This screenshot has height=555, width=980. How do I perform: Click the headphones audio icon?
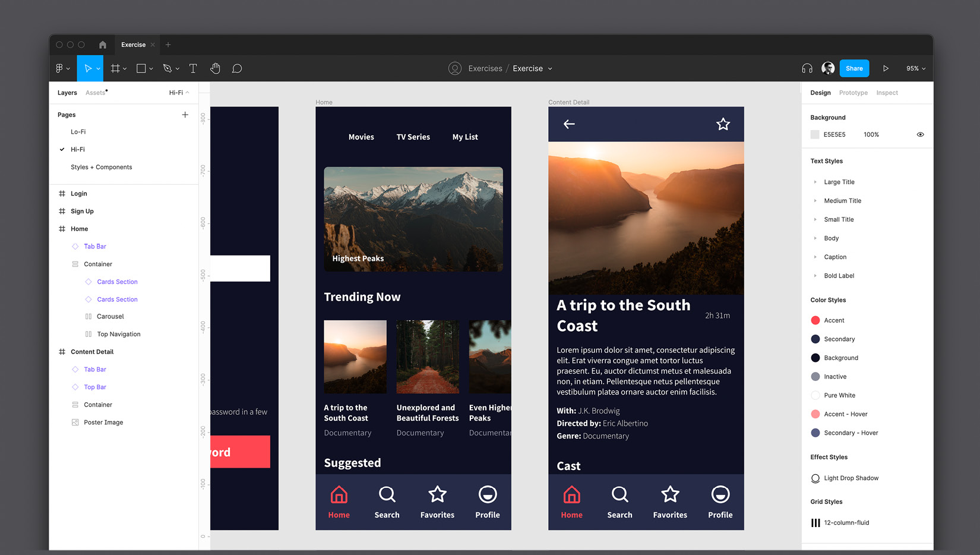point(807,68)
